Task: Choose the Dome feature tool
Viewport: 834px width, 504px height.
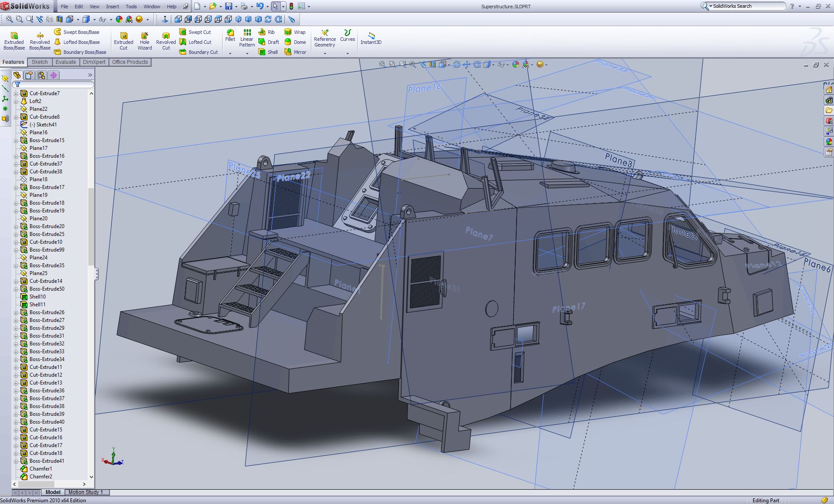Action: tap(295, 42)
